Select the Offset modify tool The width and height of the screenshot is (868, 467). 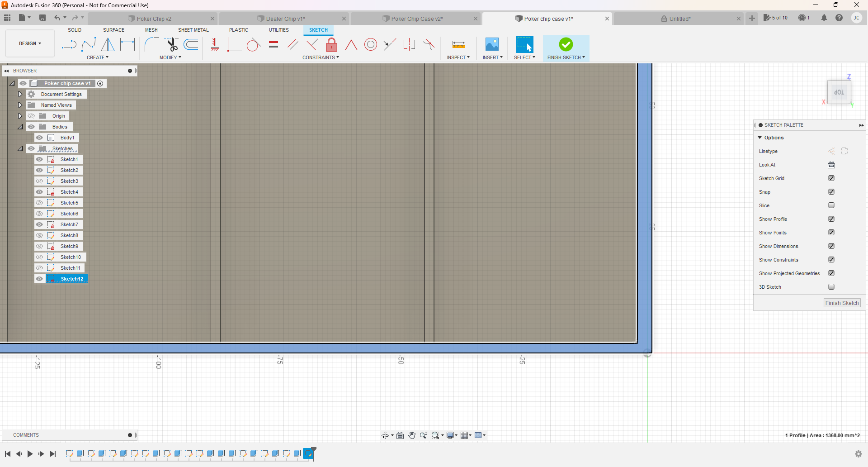click(191, 44)
